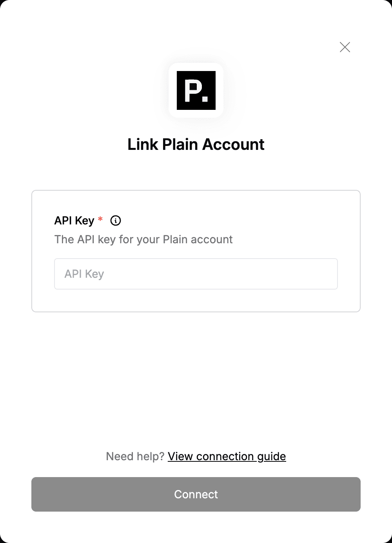Click the white rounded tile around the logo
This screenshot has height=543, width=392.
click(196, 90)
